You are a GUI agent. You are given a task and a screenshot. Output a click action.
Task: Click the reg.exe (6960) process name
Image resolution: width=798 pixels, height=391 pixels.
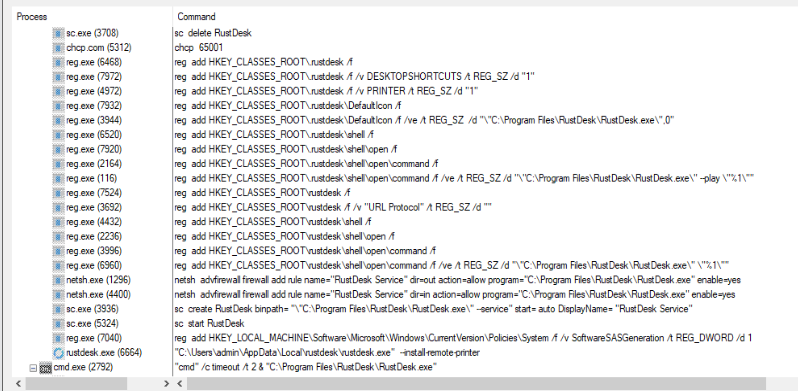click(94, 265)
